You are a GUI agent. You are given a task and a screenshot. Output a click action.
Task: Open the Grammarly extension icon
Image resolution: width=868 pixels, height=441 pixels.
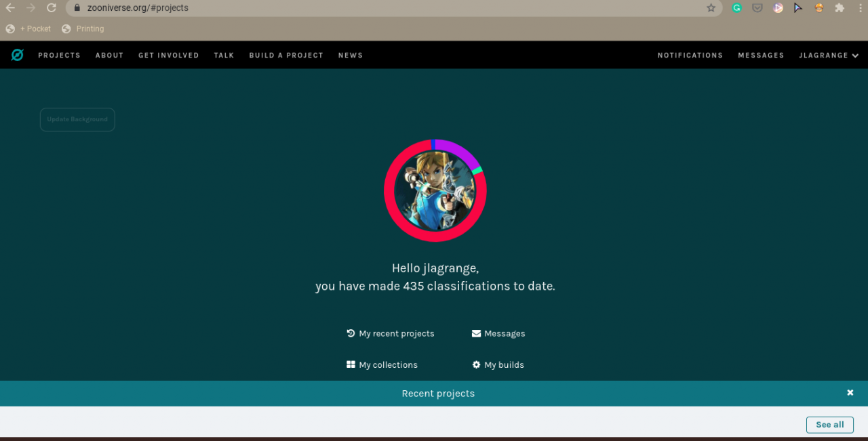pos(737,8)
